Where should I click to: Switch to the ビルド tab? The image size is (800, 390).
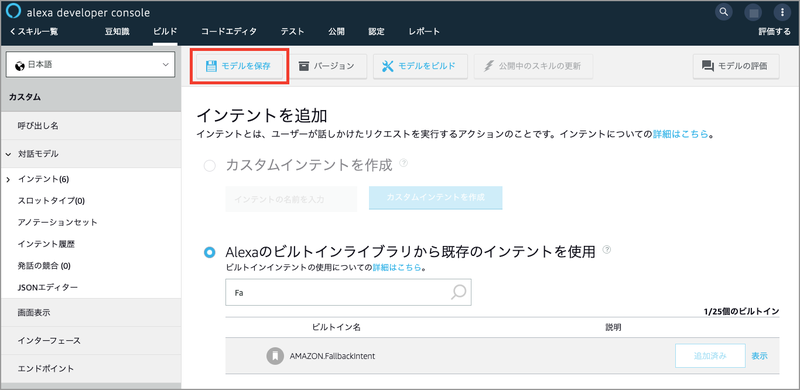tap(165, 32)
